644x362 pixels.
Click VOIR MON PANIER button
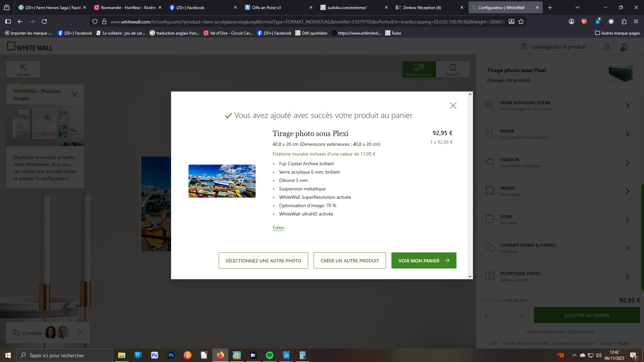tap(424, 260)
